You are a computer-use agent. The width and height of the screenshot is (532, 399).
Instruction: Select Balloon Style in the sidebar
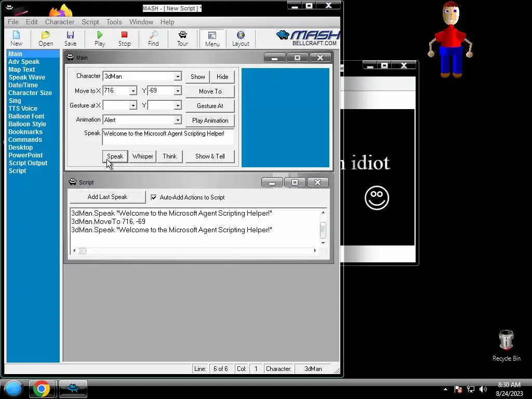(27, 124)
